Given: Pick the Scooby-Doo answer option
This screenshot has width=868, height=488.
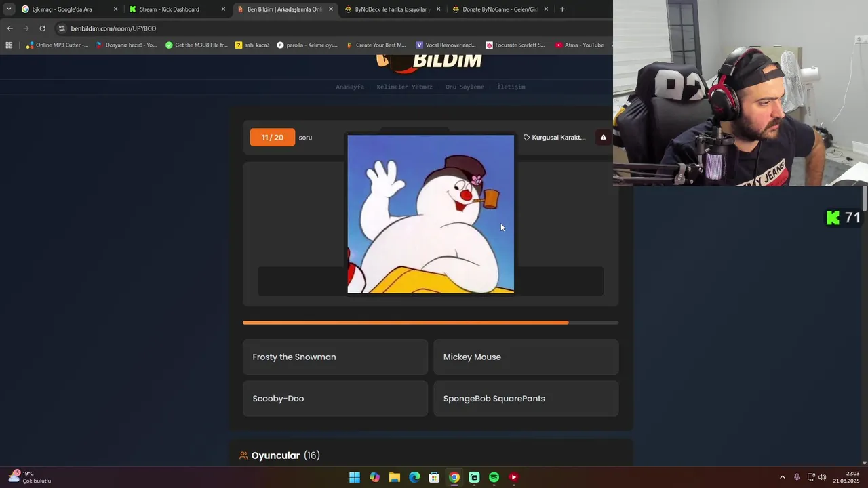Looking at the screenshot, I should tap(335, 399).
